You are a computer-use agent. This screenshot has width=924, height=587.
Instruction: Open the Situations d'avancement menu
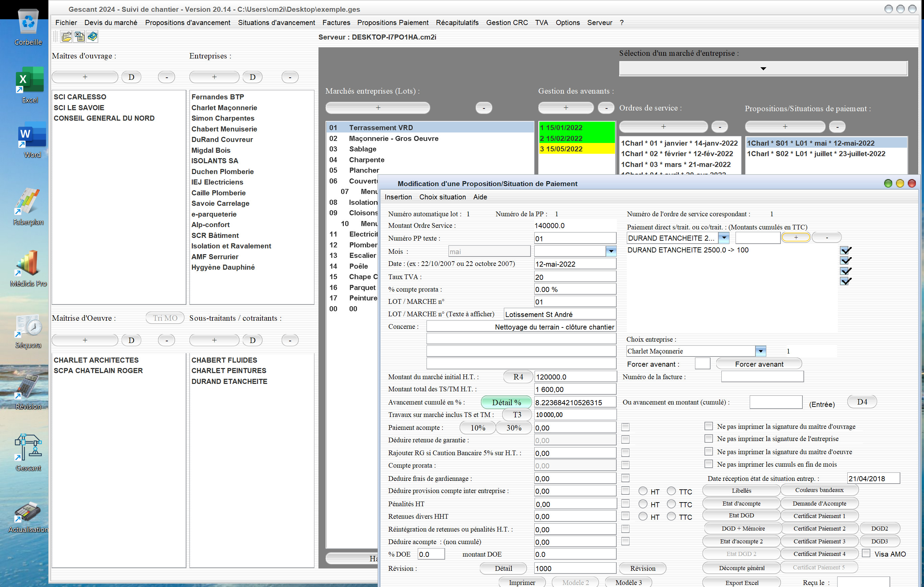pos(276,23)
